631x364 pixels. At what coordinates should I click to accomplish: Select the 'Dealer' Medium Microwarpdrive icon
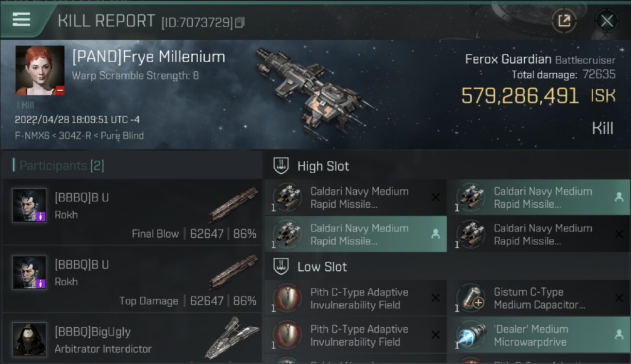click(x=471, y=335)
